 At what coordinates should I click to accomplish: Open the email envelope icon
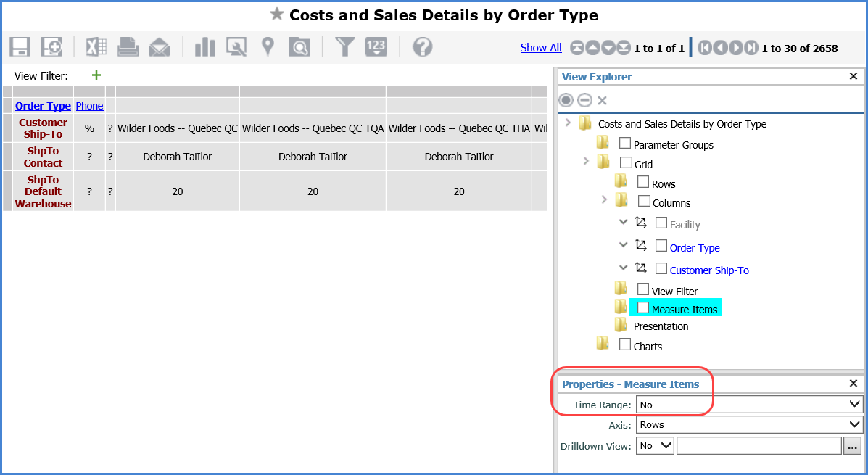coord(159,47)
